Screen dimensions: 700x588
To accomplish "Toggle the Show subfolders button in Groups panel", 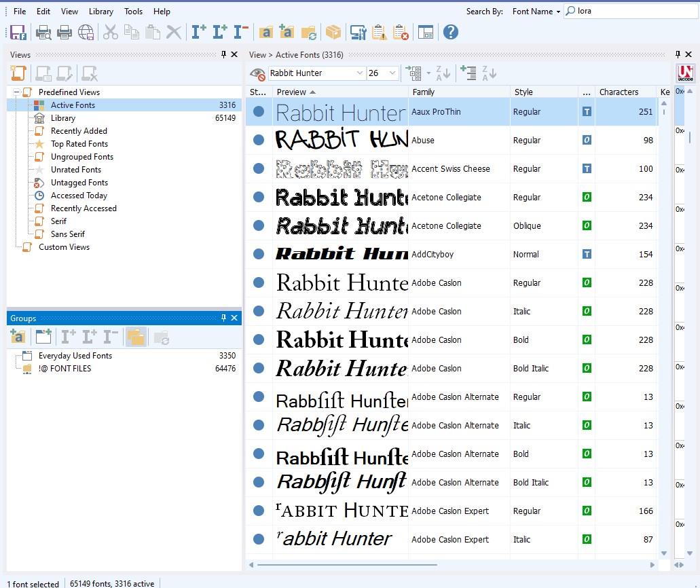I will [136, 337].
